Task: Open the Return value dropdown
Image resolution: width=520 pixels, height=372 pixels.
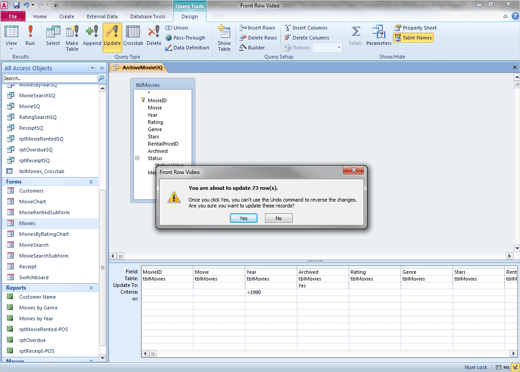Action: coord(339,48)
